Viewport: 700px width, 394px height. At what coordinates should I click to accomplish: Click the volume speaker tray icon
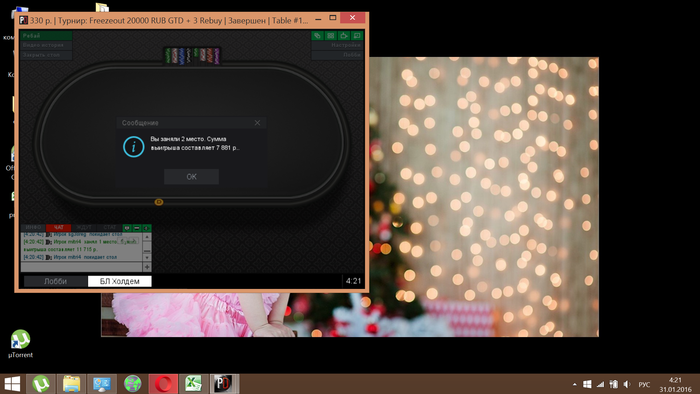tap(627, 384)
